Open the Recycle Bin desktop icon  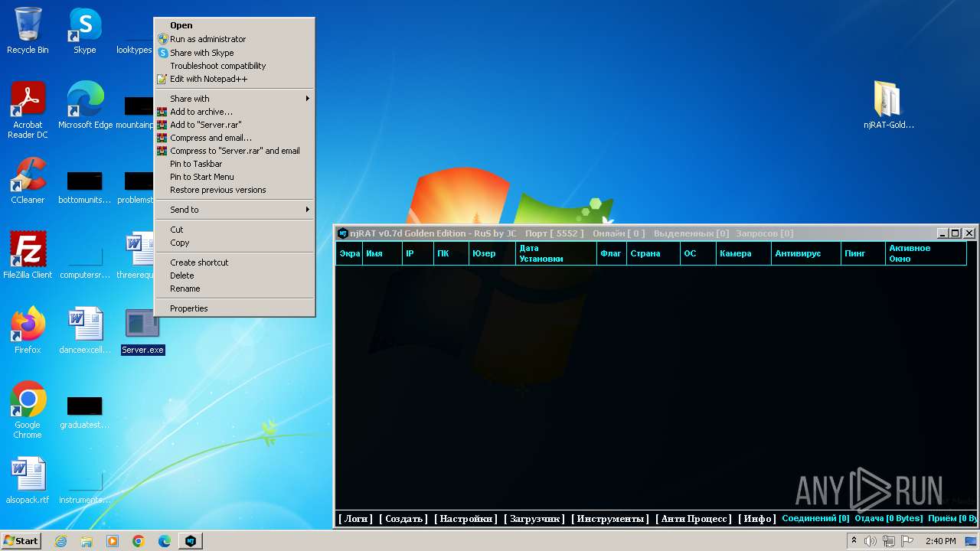tap(28, 31)
